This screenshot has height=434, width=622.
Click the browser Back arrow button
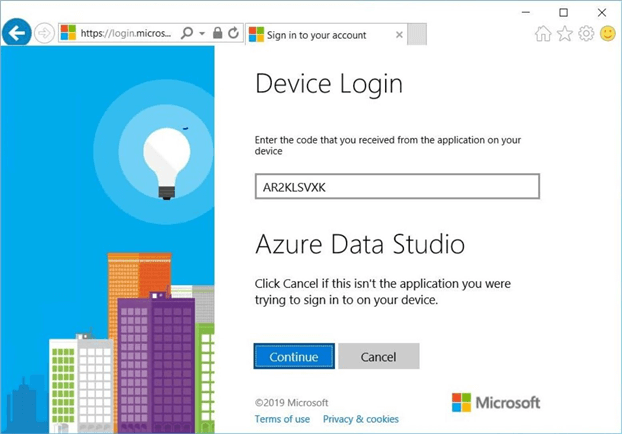(16, 33)
